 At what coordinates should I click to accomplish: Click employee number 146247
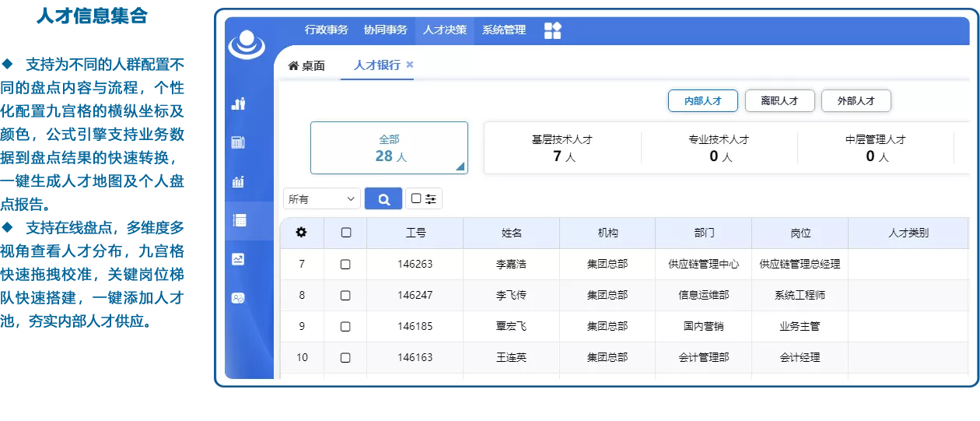[x=415, y=296]
